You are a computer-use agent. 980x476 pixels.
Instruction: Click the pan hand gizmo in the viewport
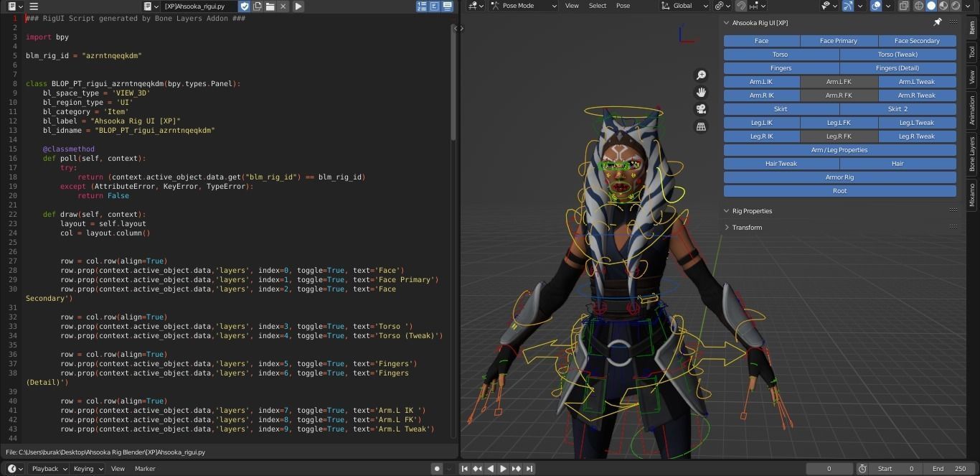(x=701, y=92)
